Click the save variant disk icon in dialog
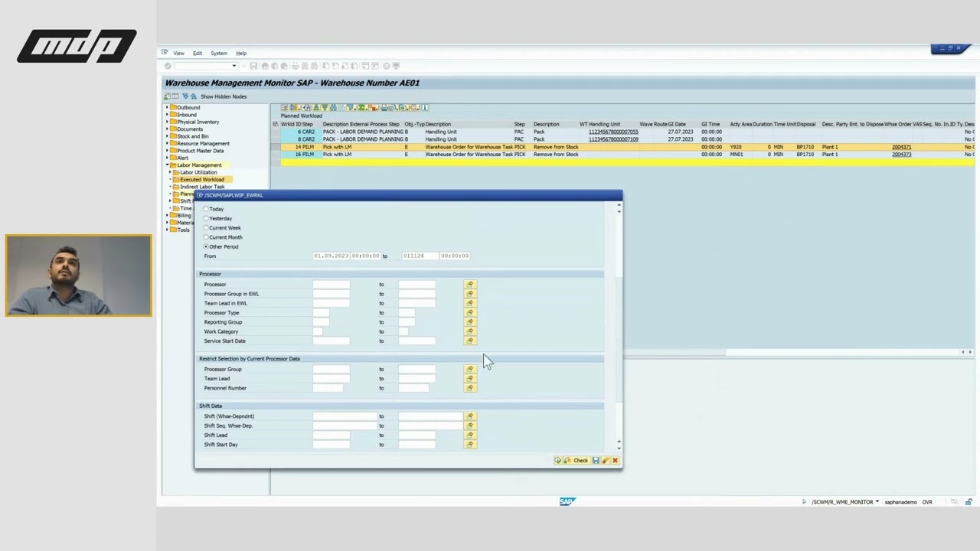Image resolution: width=980 pixels, height=551 pixels. point(596,461)
